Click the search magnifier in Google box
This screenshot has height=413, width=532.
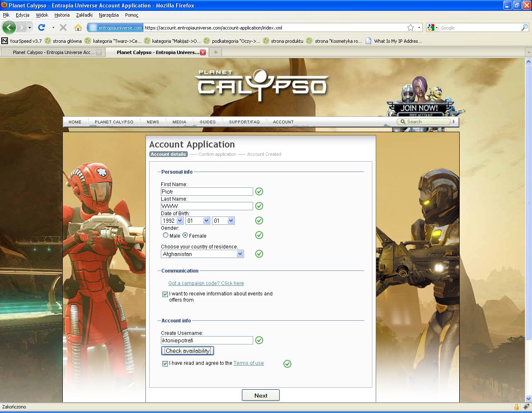pyautogui.click(x=525, y=28)
